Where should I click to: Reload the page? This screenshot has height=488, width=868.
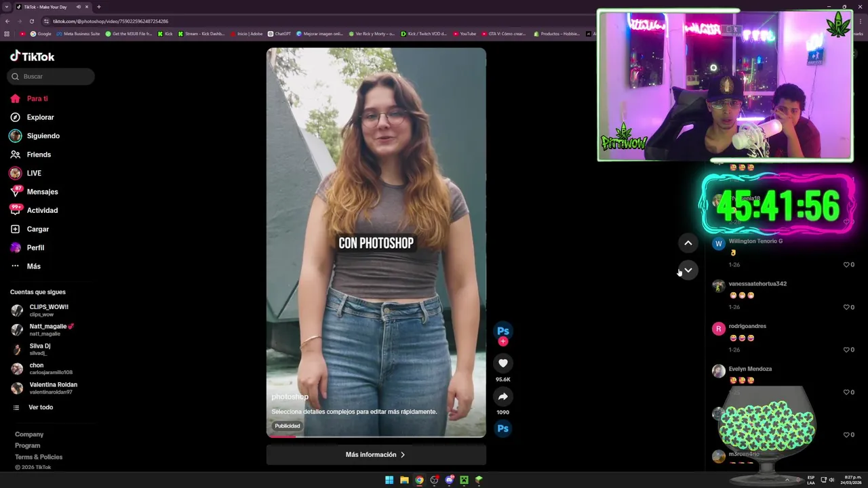(31, 21)
